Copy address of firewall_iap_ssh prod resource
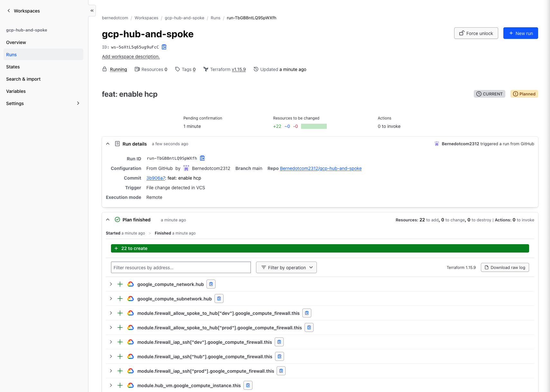The width and height of the screenshot is (550, 392). pyautogui.click(x=281, y=371)
